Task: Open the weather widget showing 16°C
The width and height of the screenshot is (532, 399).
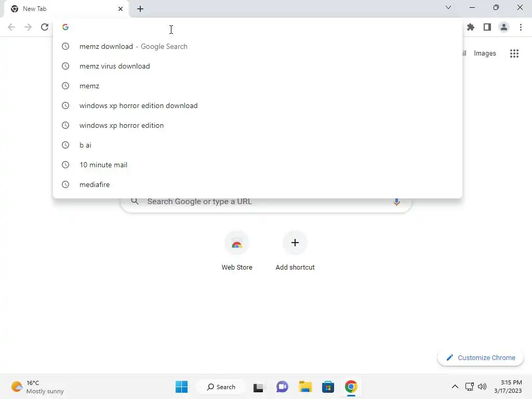Action: tap(37, 387)
